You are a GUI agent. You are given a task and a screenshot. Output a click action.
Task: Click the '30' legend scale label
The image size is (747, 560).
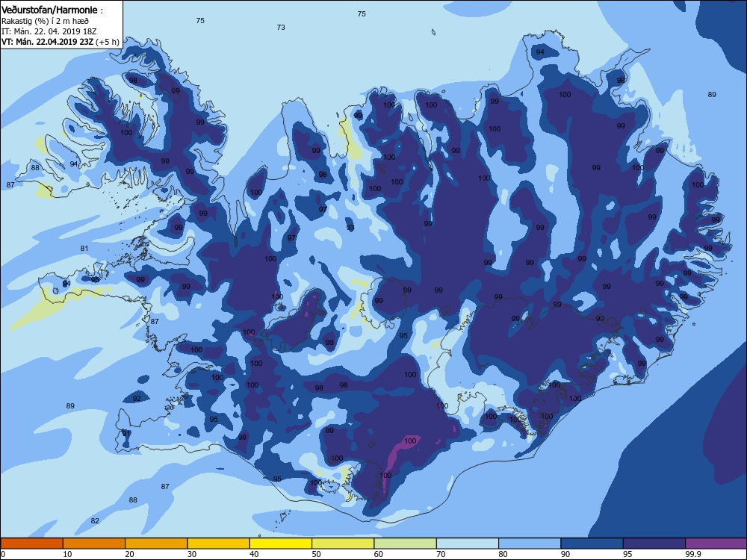click(192, 554)
